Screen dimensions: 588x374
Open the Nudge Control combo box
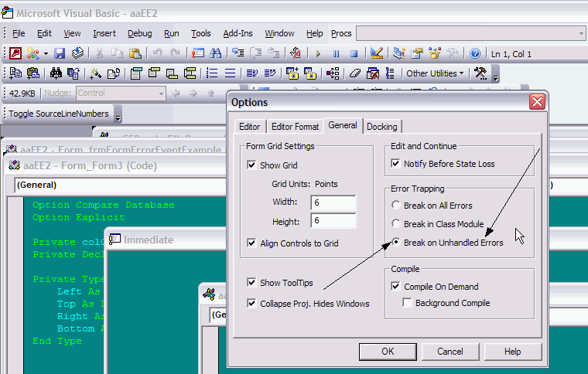coord(121,93)
